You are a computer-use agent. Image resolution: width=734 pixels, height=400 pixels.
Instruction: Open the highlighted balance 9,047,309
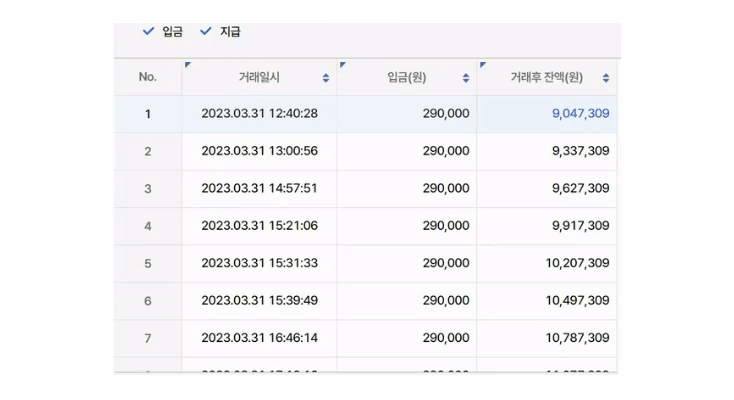580,114
